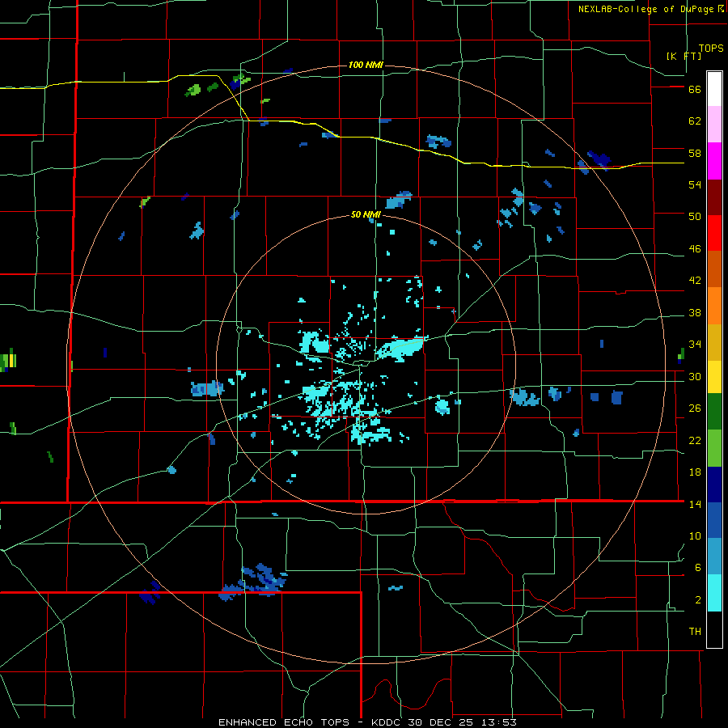Image resolution: width=728 pixels, height=728 pixels.
Task: Click the 'TOPS' legend title
Action: point(711,49)
